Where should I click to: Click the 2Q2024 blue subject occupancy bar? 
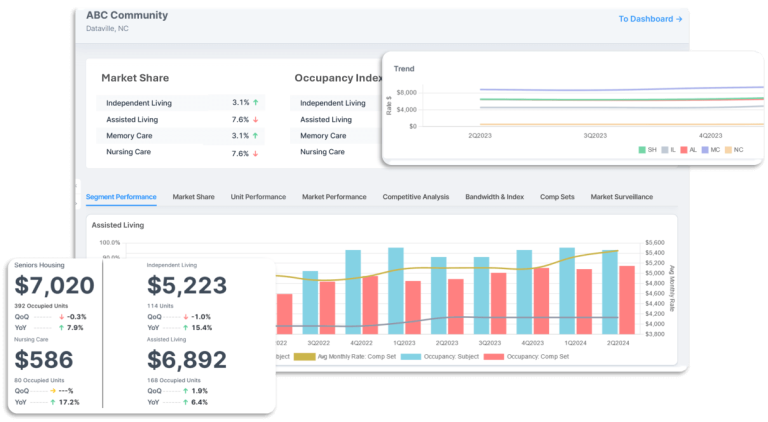610,292
